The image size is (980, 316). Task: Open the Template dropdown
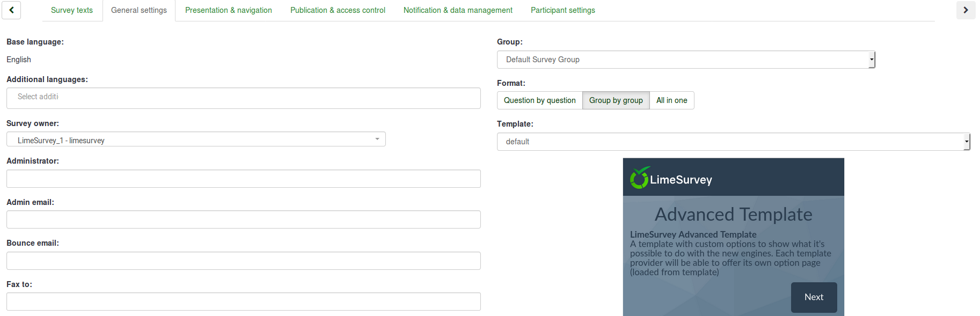[x=733, y=142]
